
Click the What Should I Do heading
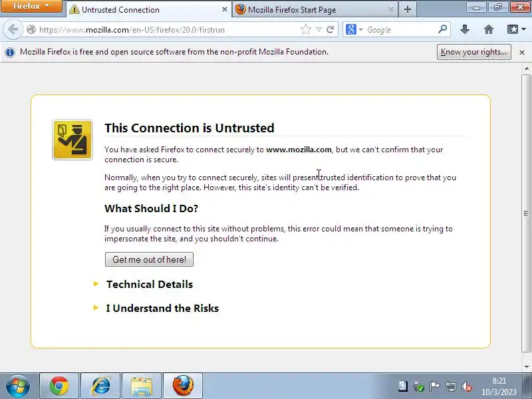(151, 208)
